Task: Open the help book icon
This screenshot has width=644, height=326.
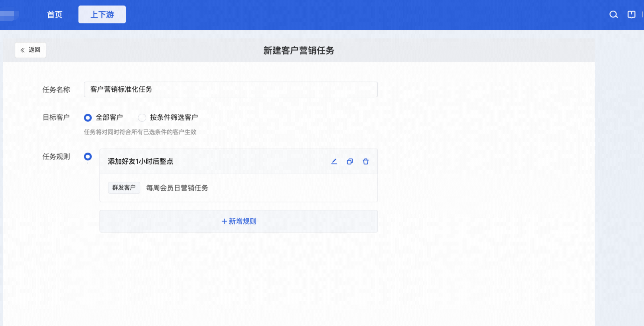Action: tap(631, 14)
